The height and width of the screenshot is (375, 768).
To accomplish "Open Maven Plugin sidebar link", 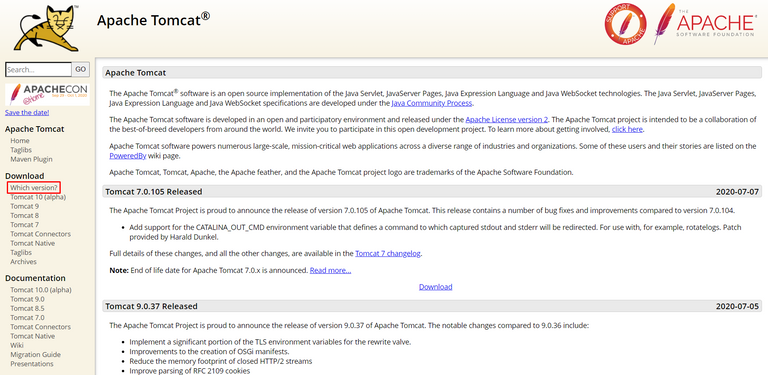I will click(x=31, y=159).
